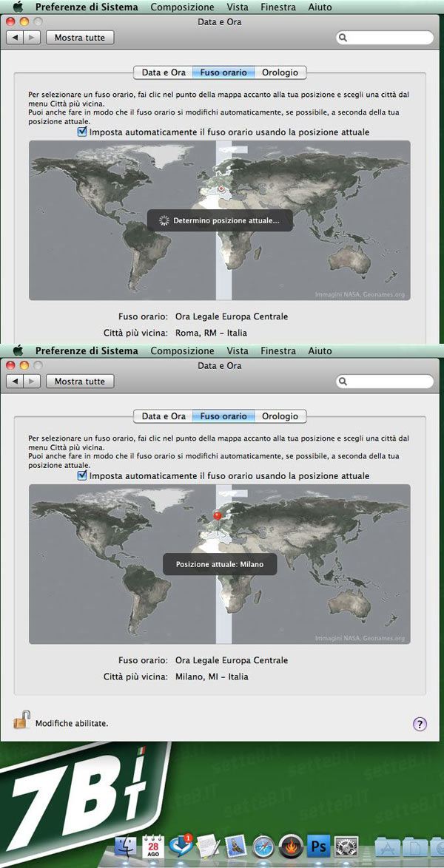Select Data e Ora tab in the Roma window
The height and width of the screenshot is (868, 444).
point(164,72)
